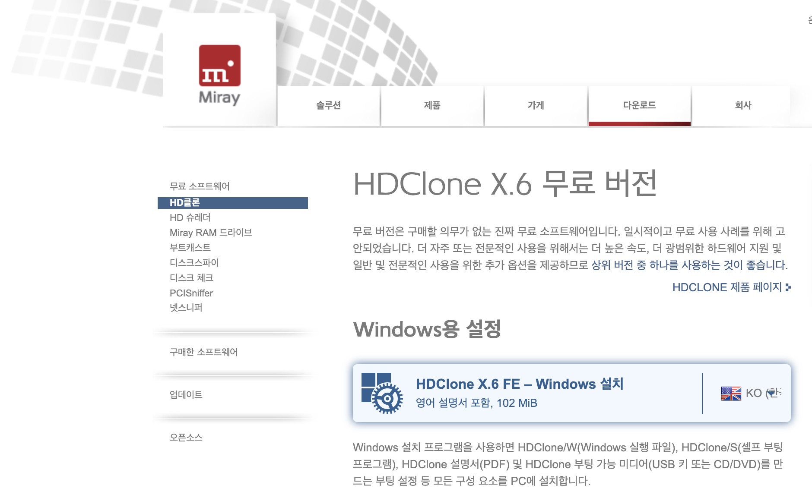Open the Miray RAM 드라이브 page
This screenshot has width=812, height=504.
tap(212, 232)
